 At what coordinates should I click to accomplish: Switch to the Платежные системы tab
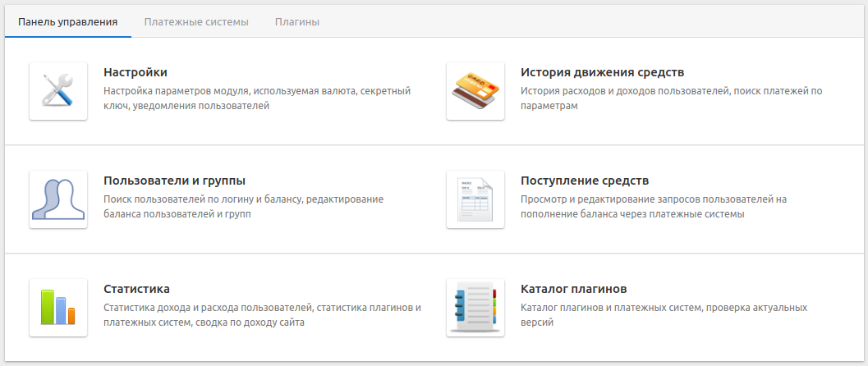[196, 21]
